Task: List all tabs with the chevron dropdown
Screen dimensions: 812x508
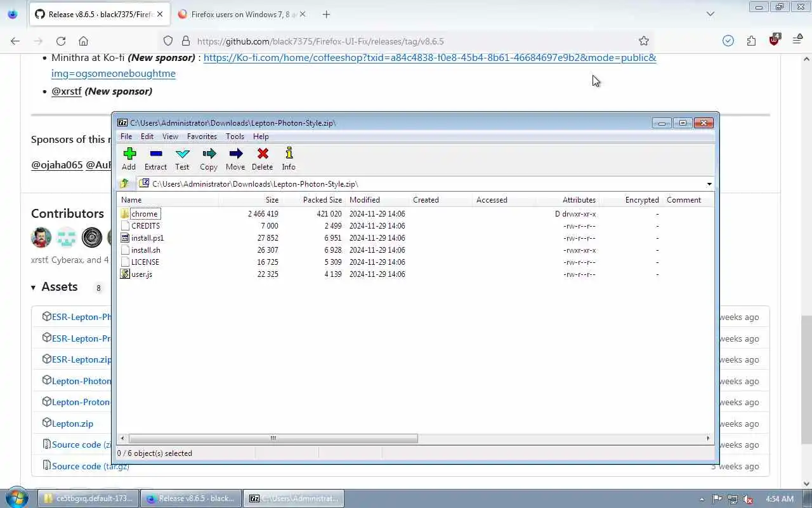Action: click(710, 14)
